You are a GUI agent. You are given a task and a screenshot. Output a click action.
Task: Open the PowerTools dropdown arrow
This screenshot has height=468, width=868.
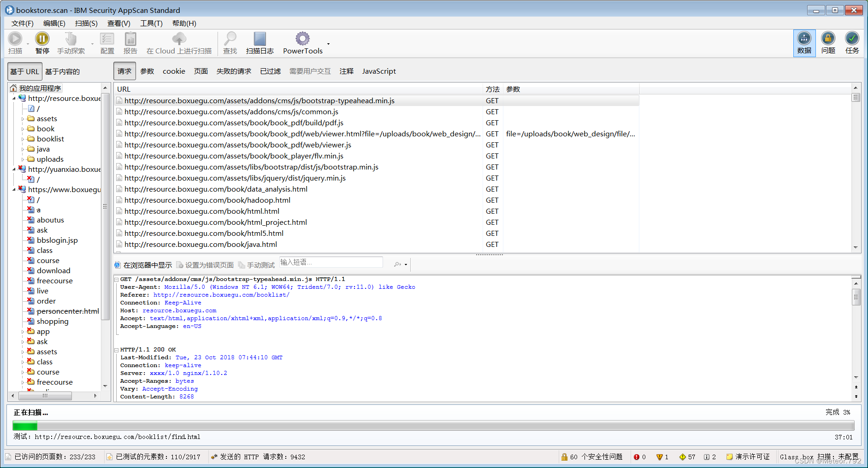pos(328,44)
